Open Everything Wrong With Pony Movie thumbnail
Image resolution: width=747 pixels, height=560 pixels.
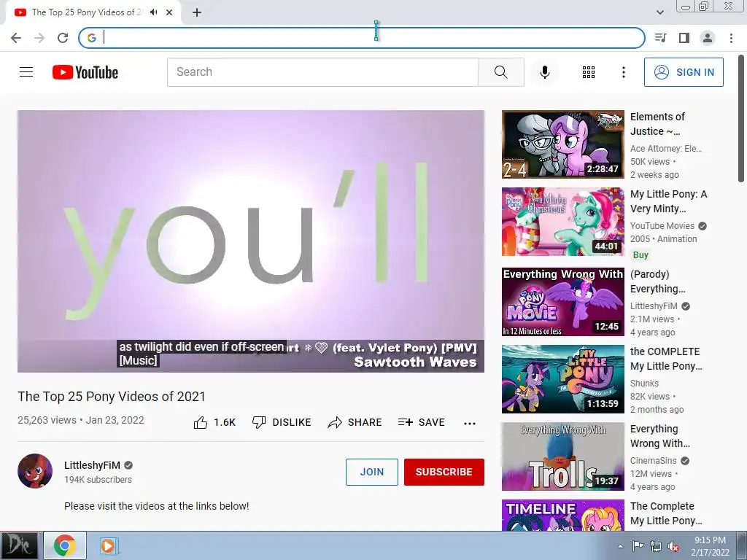[x=562, y=301]
